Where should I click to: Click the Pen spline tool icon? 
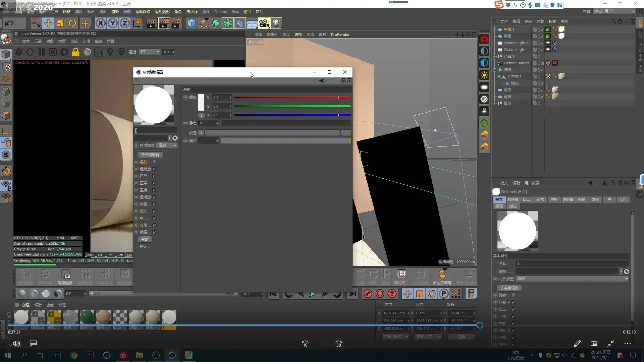pos(204,23)
